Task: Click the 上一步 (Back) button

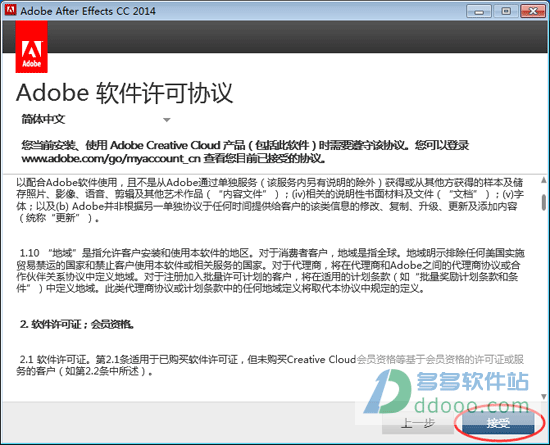Action: tap(418, 423)
